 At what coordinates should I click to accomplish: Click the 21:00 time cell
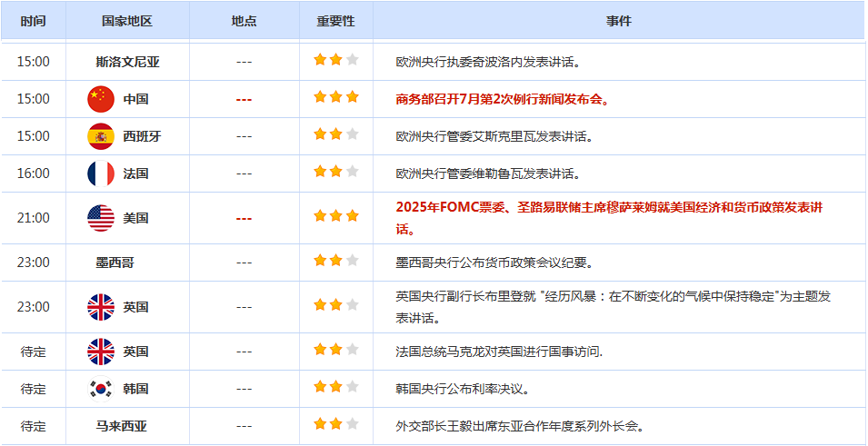pos(34,218)
